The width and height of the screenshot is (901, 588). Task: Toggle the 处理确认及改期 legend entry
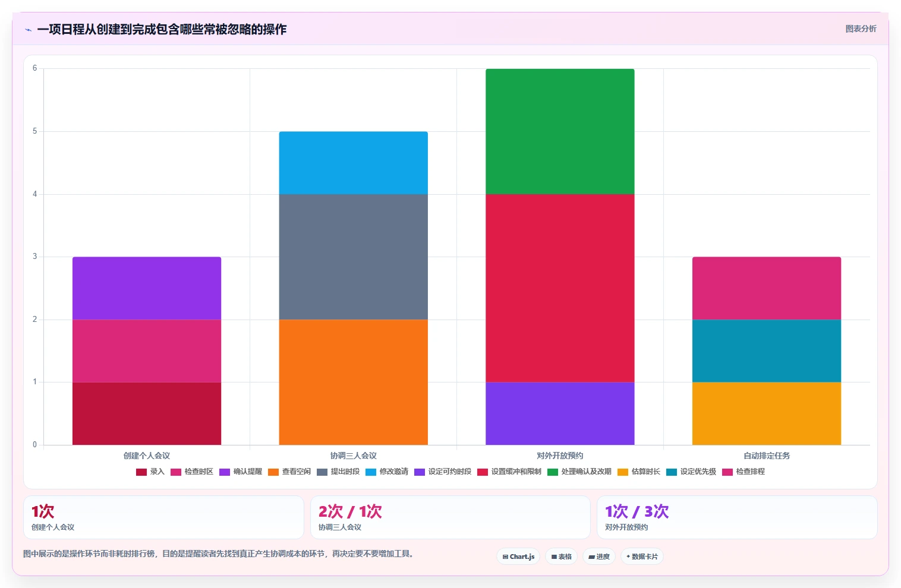(x=579, y=472)
